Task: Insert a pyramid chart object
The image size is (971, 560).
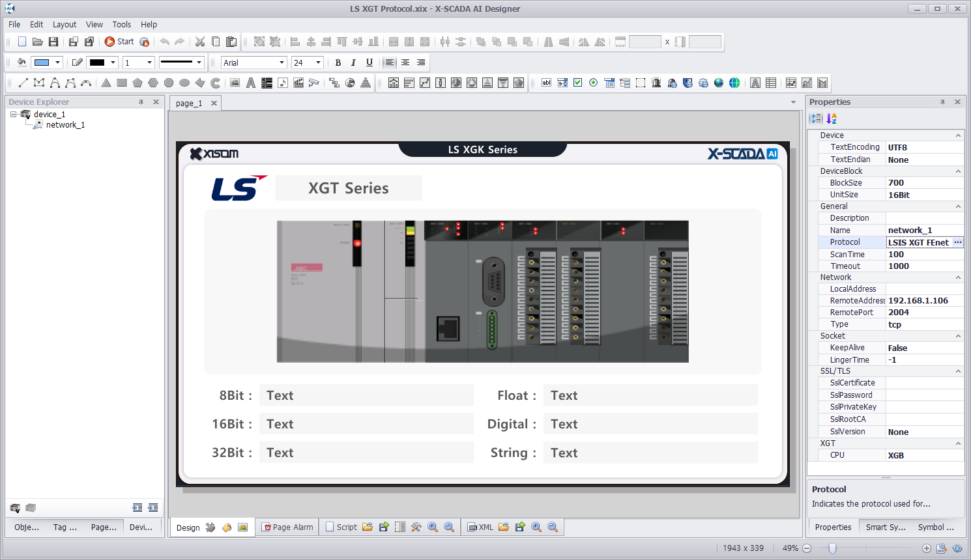Action: 366,83
